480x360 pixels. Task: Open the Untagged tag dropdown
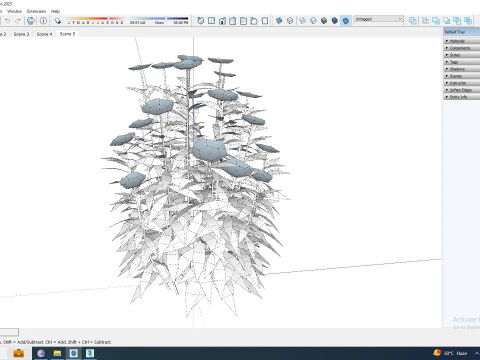378,19
